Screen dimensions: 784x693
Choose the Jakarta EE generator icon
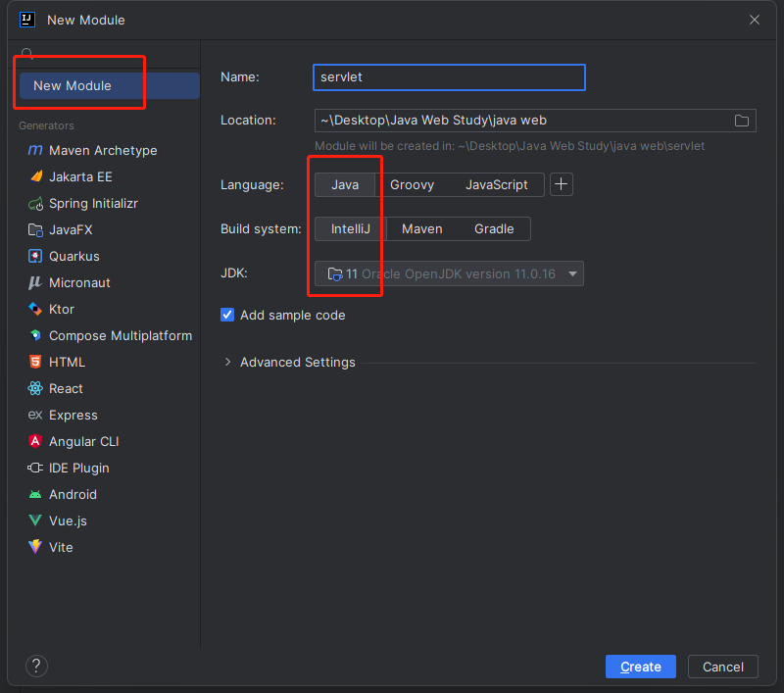pyautogui.click(x=35, y=177)
